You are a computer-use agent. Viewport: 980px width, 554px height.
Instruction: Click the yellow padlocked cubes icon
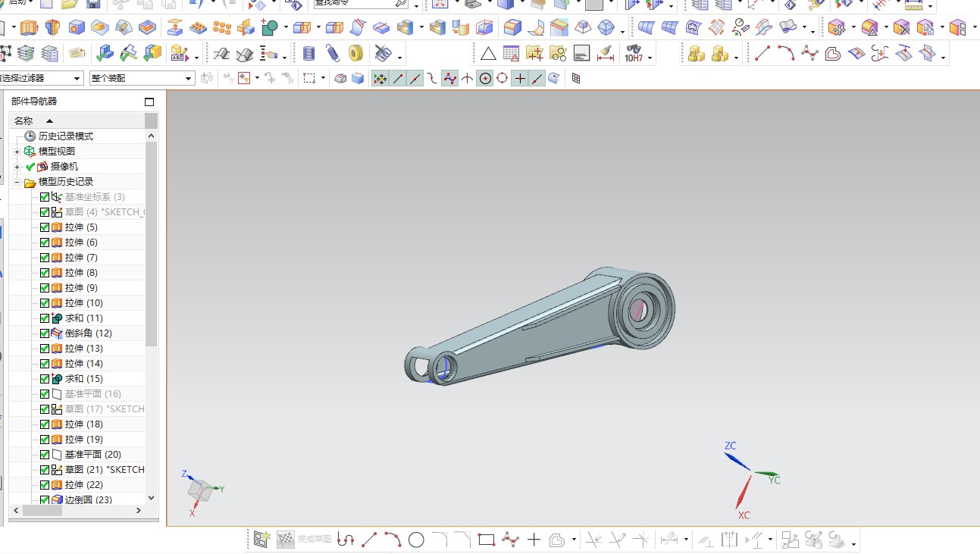tap(696, 54)
